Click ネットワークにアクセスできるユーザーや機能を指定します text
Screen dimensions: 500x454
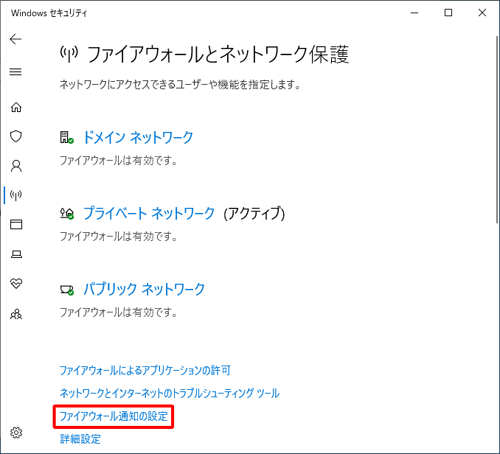point(180,85)
